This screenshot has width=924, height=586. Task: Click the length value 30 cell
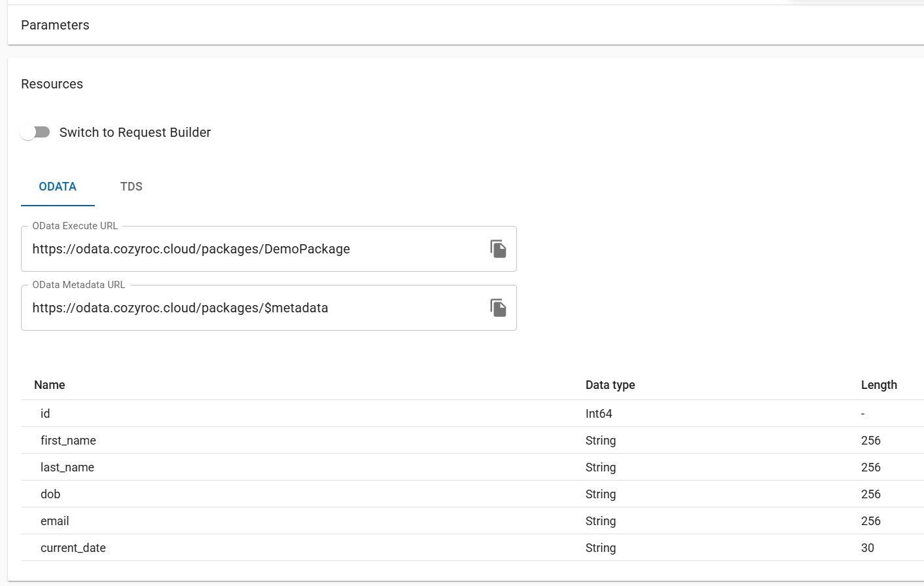click(x=867, y=548)
